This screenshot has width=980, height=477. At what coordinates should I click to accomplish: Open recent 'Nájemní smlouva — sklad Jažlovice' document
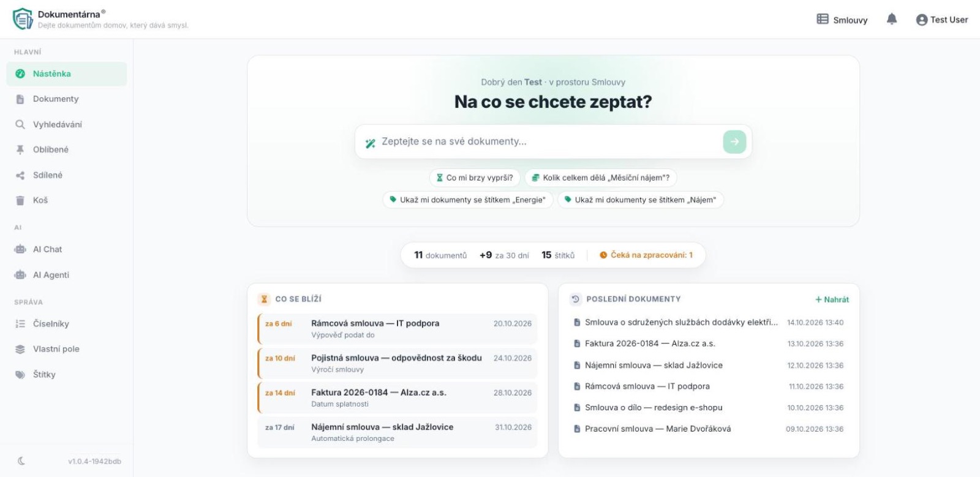pos(709,365)
